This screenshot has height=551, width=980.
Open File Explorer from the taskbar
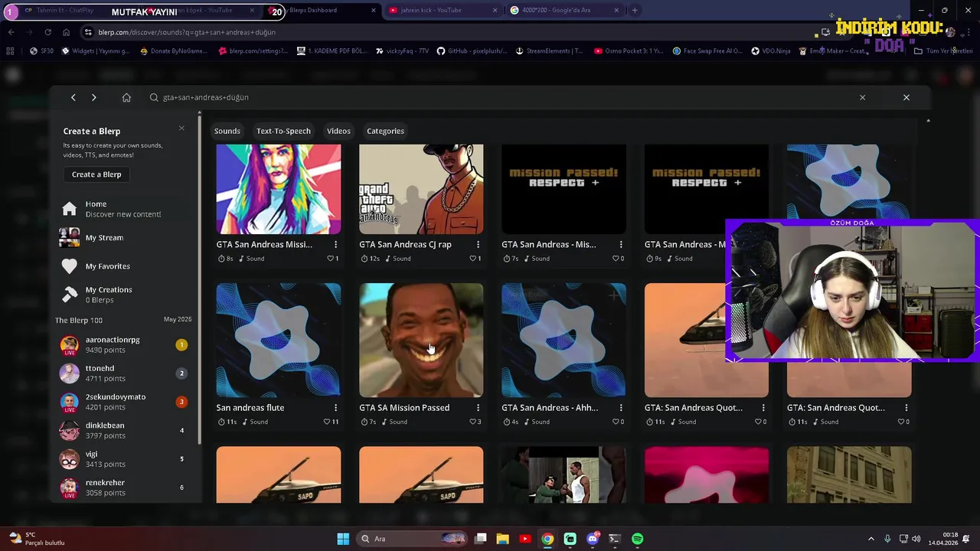(503, 539)
